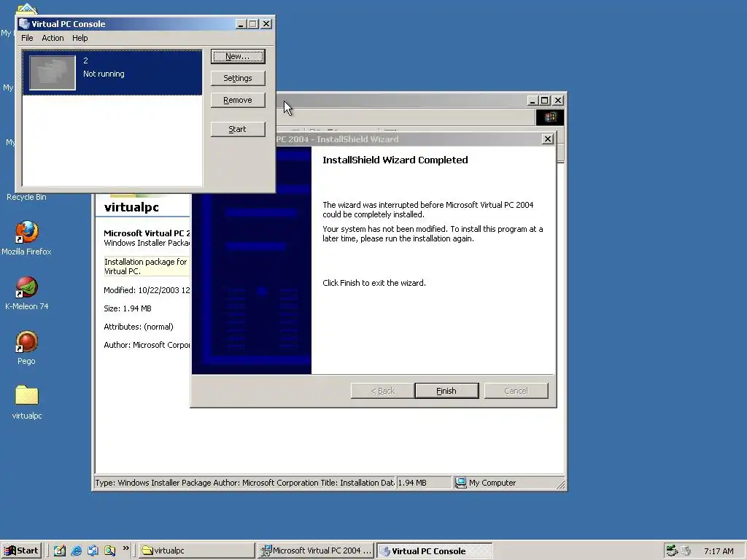Open the Mozilla Firefox desktop shortcut

pos(27,238)
